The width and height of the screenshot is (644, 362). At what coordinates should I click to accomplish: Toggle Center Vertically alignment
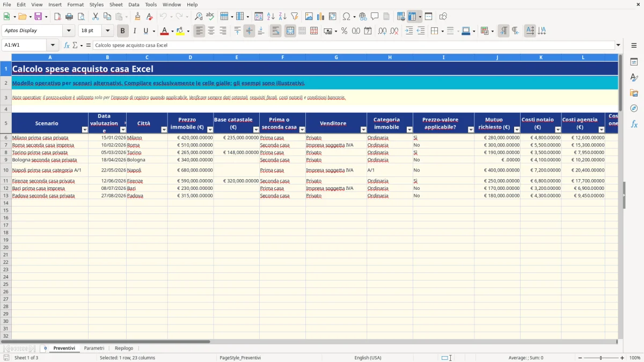(249, 31)
